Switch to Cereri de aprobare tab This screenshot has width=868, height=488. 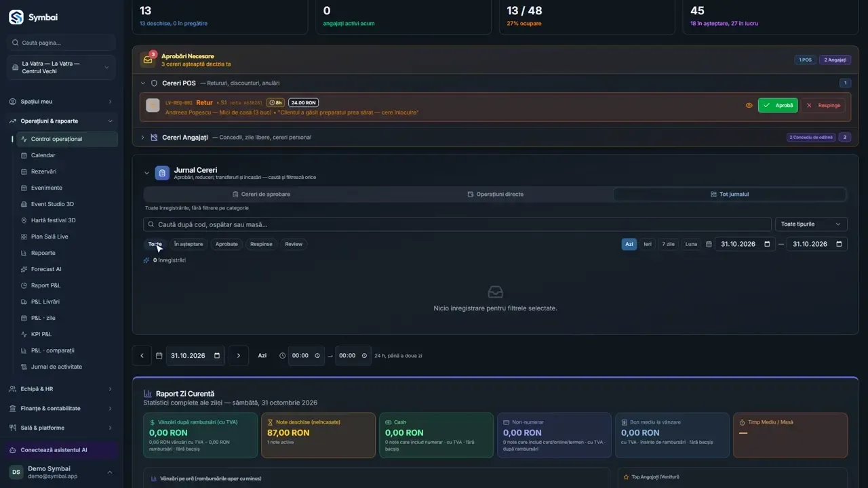261,195
